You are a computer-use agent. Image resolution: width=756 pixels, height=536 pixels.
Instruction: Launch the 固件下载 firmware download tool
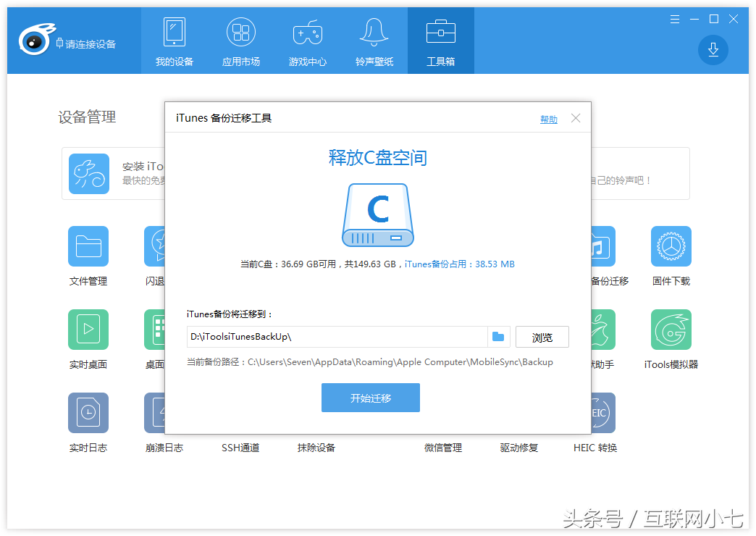[671, 246]
